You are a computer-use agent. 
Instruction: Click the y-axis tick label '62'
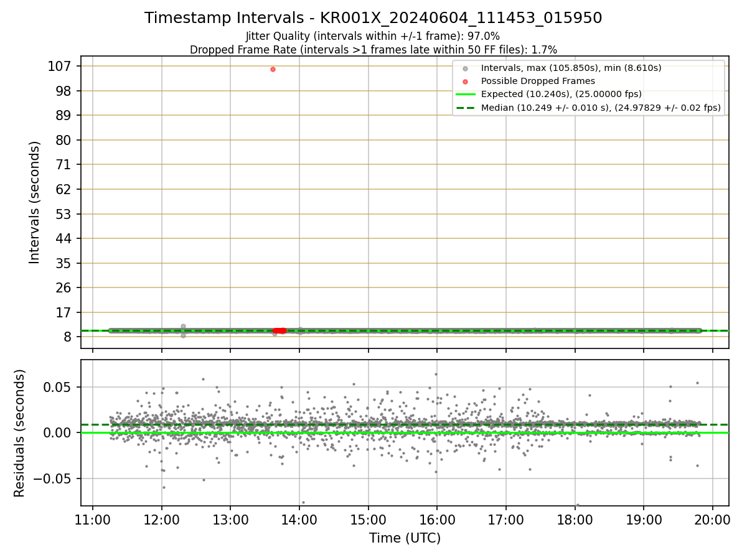tap(63, 189)
